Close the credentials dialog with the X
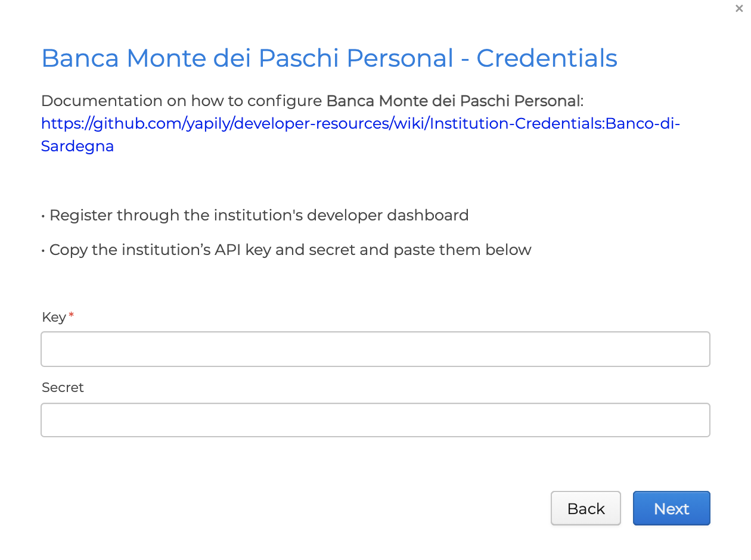This screenshot has width=751, height=560. (739, 8)
